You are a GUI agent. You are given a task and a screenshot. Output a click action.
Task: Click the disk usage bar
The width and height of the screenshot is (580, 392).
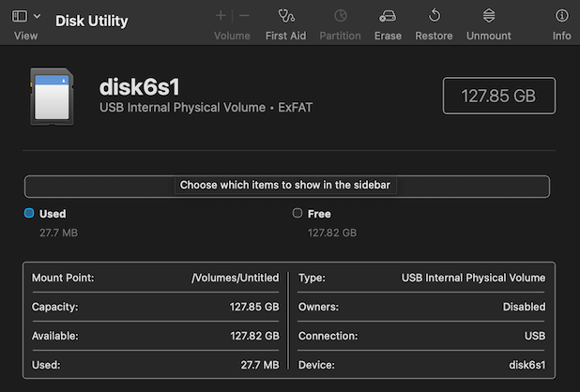(287, 187)
